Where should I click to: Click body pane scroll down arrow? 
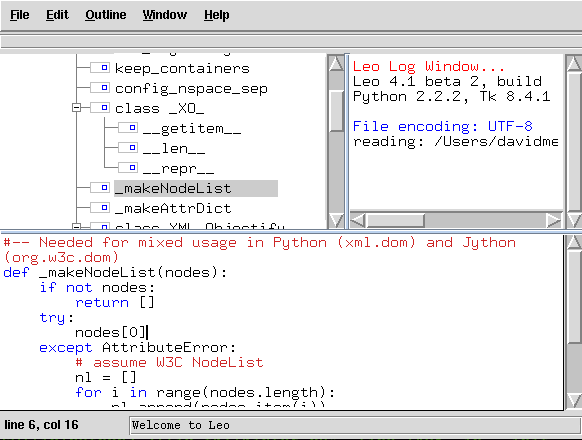tap(574, 400)
